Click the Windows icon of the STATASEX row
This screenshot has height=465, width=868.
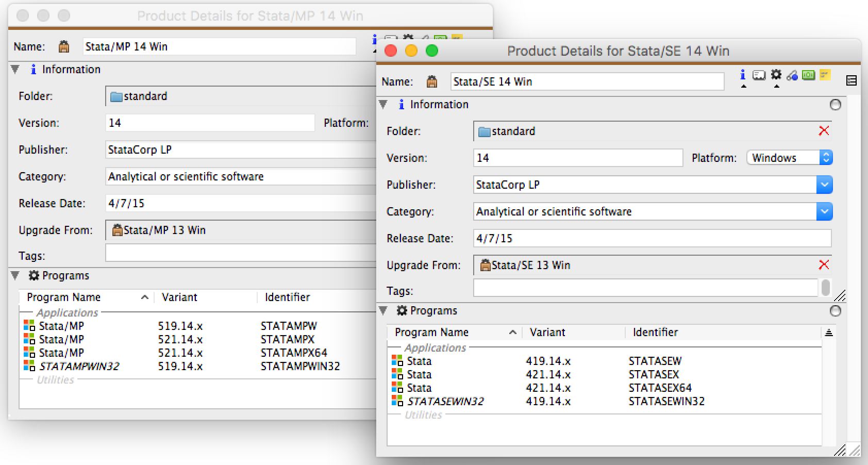click(x=397, y=374)
